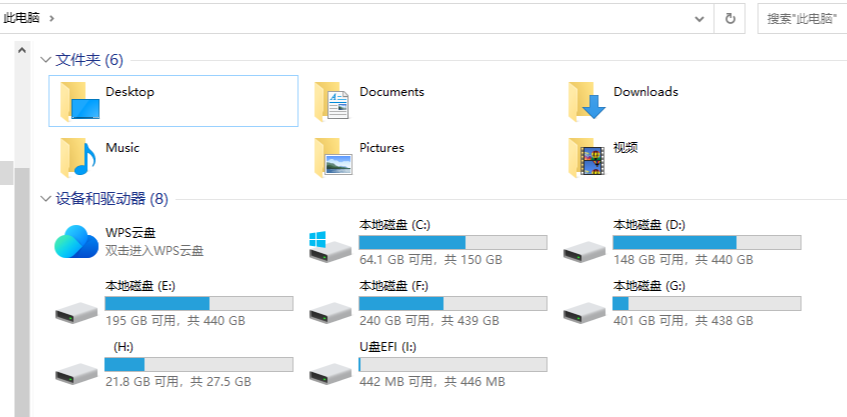The height and width of the screenshot is (417, 847).
Task: Click the Pictures label text
Action: tap(382, 147)
